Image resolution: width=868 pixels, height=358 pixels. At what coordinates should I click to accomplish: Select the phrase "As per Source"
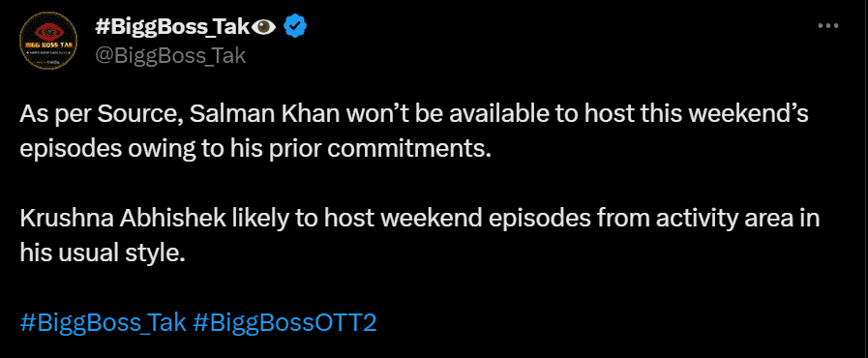click(x=99, y=115)
